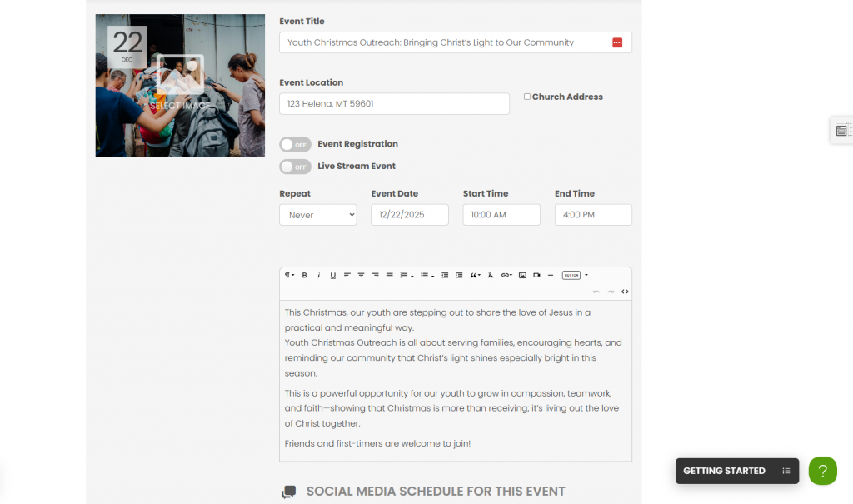Select image on the event thumbnail
The height and width of the screenshot is (504, 853).
click(180, 85)
